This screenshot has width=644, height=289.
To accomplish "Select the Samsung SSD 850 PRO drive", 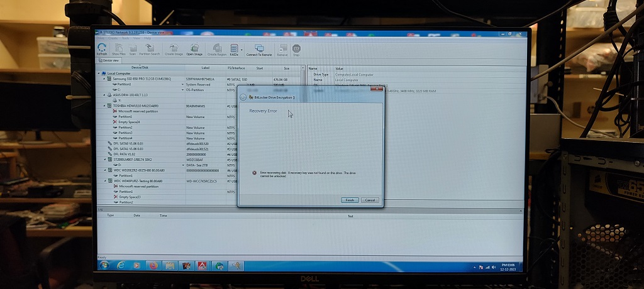I will tap(142, 79).
